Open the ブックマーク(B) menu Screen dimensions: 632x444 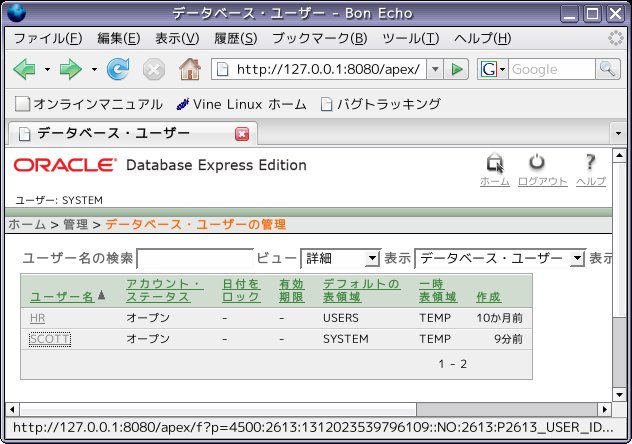coord(320,39)
